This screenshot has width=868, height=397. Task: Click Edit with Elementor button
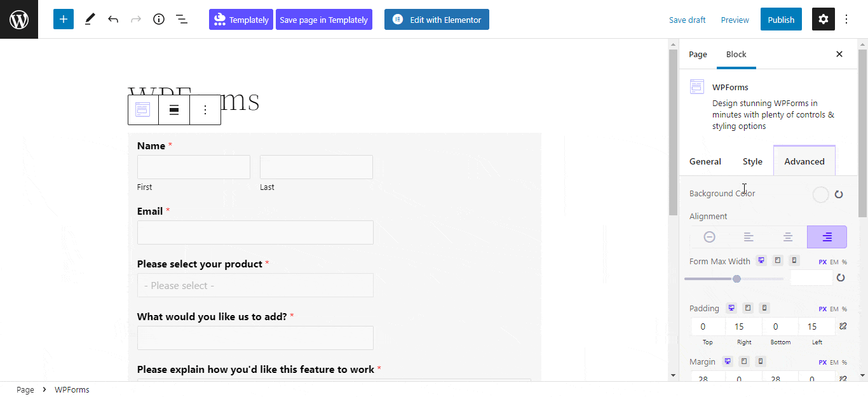437,20
